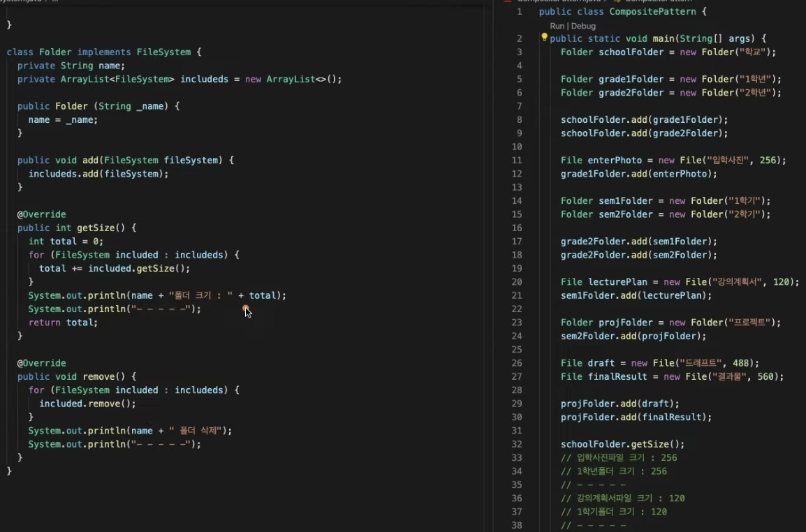Click the sem2Folder = new Folder("2학기") line

[x=666, y=214]
